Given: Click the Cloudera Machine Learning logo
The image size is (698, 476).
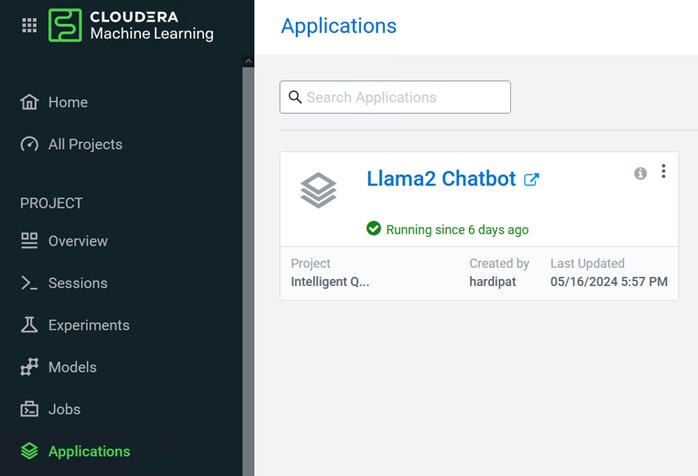Looking at the screenshot, I should (x=131, y=25).
